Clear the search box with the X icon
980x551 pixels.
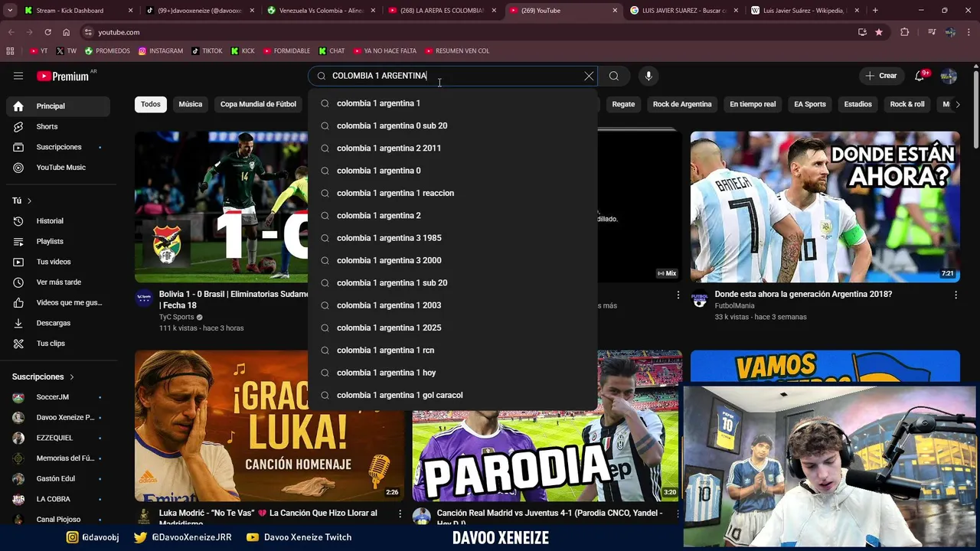tap(589, 76)
